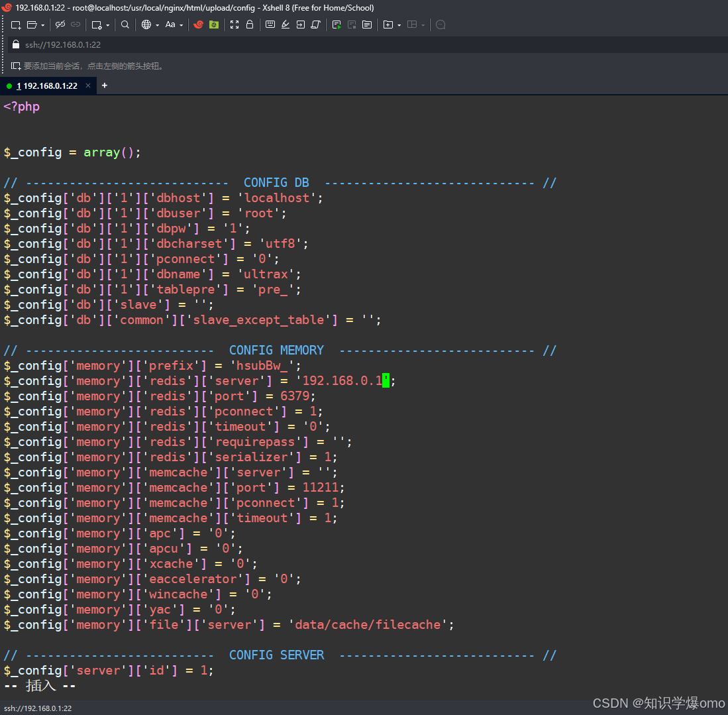Click the Encoding globe icon
The image size is (728, 715).
[146, 25]
